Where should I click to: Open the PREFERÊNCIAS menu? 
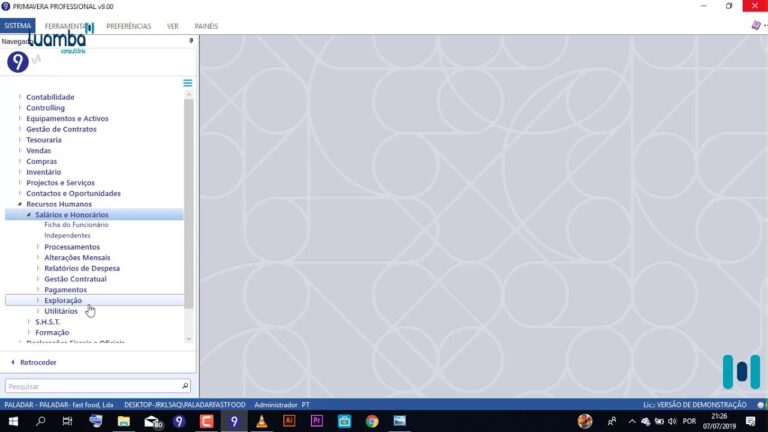coord(128,26)
